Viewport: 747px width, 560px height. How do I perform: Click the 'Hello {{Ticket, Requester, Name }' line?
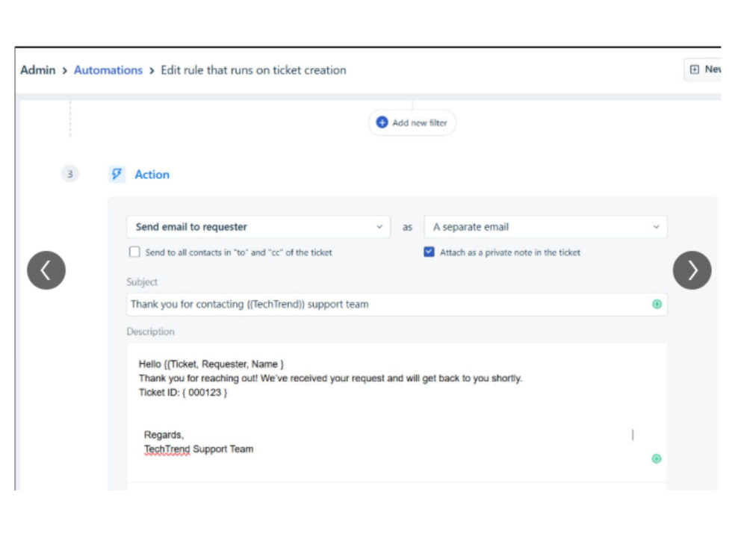click(211, 364)
